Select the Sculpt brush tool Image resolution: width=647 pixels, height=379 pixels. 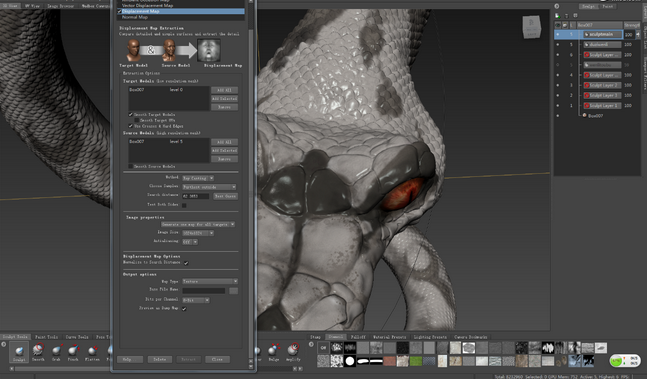pos(19,352)
